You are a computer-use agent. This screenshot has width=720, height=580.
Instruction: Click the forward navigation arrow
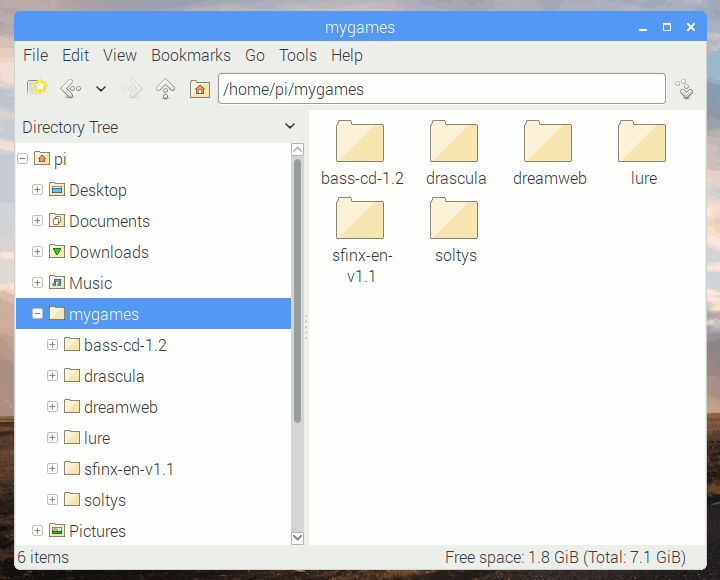point(132,89)
